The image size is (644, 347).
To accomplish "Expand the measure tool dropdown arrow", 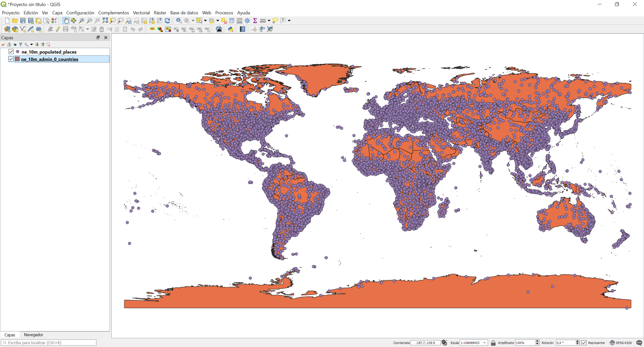I will (269, 21).
